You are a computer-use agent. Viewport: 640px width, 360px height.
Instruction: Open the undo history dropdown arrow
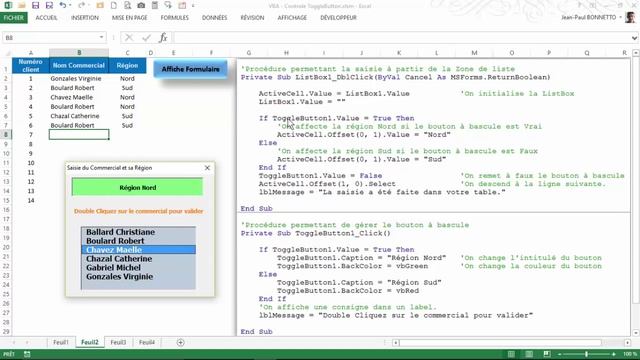coord(70,5)
